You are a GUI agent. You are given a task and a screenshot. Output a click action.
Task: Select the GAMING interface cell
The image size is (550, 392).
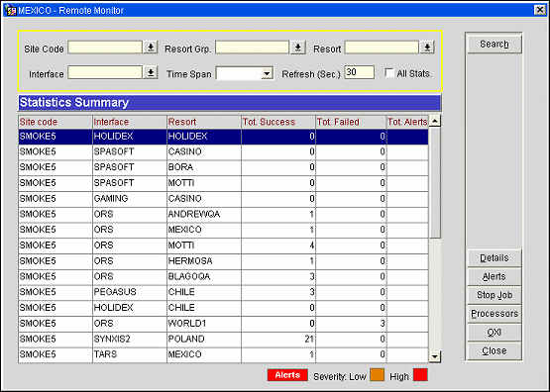click(130, 199)
